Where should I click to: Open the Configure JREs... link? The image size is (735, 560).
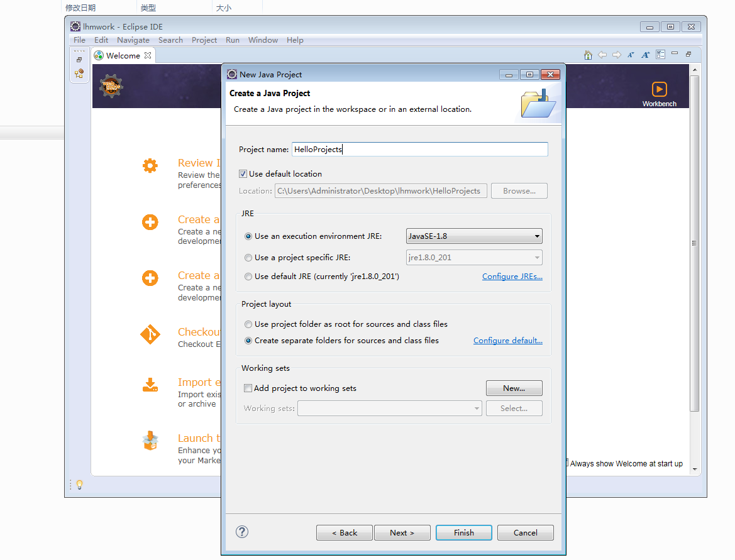(x=512, y=277)
